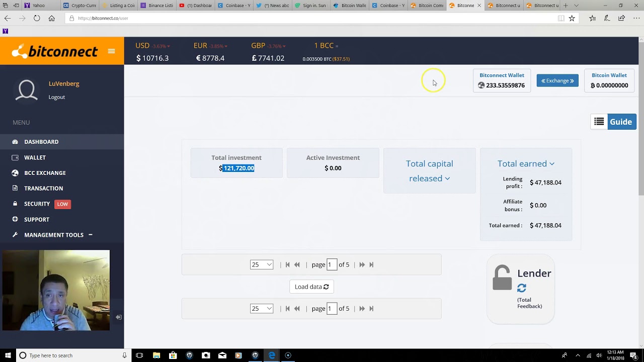The width and height of the screenshot is (644, 362).
Task: Click the Lender open padlock icon
Action: point(502,278)
